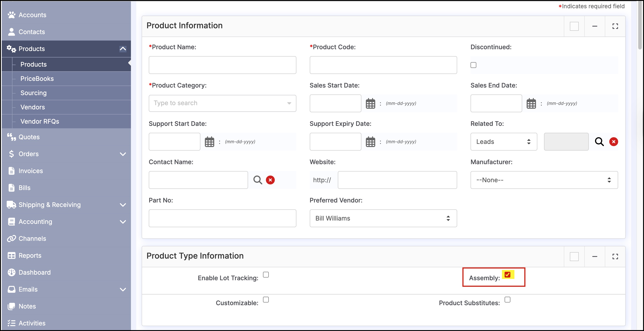Open Contacts link in sidebar

(32, 32)
